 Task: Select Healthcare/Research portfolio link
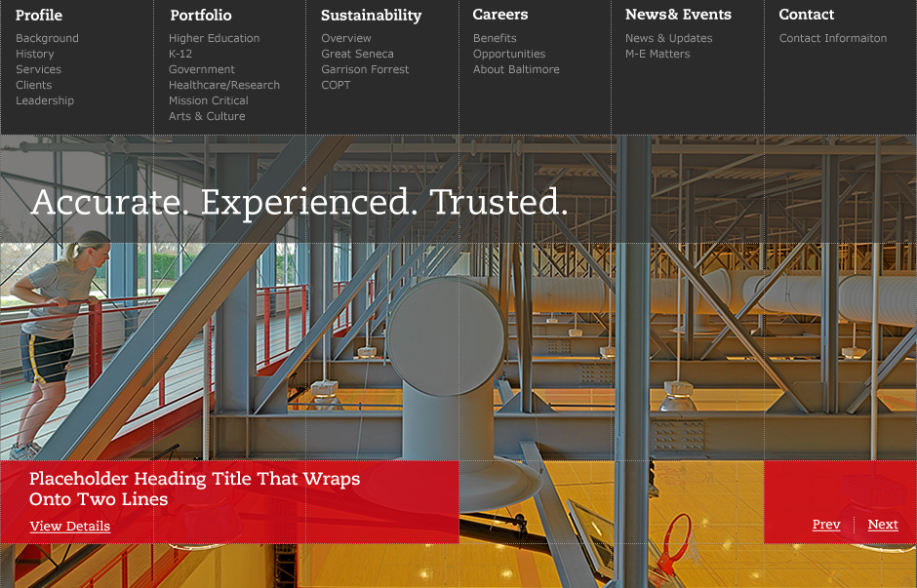tap(223, 85)
